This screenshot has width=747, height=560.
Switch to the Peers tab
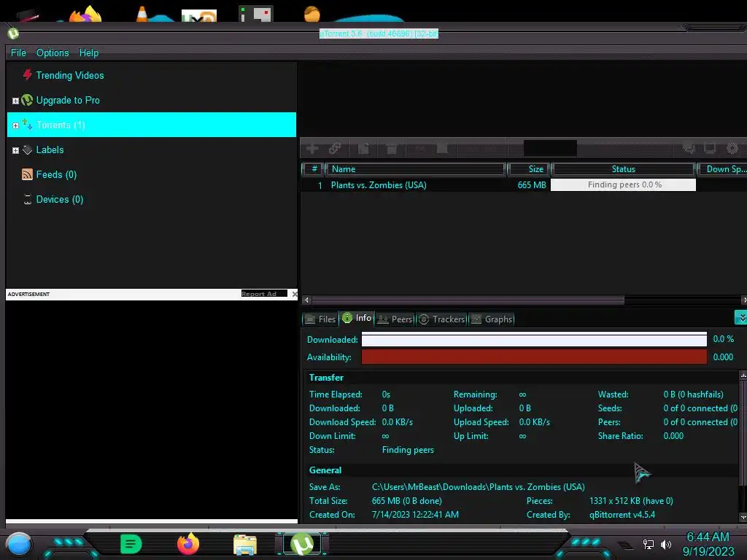(x=395, y=319)
